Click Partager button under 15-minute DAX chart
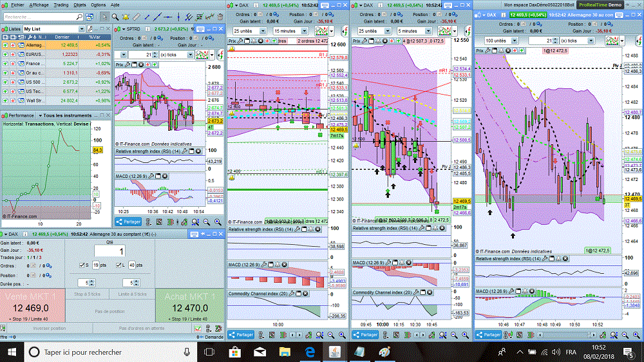This screenshot has width=644, height=362. 241,335
